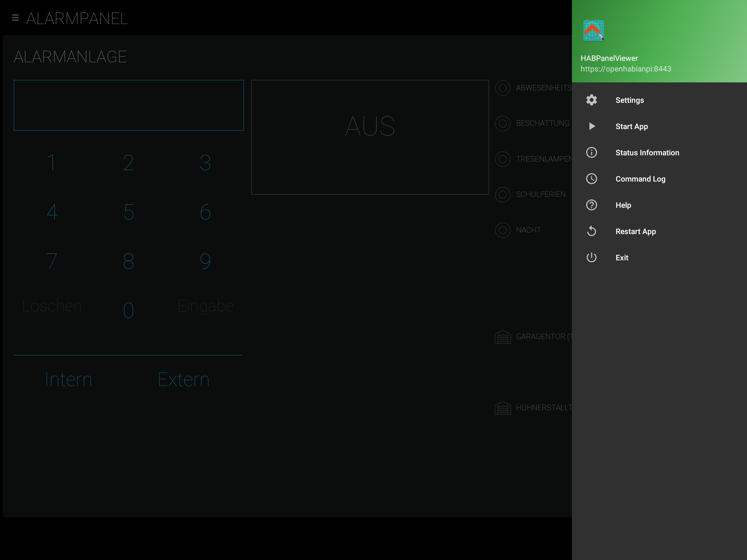747x560 pixels.
Task: Click the Extern arming button
Action: [x=183, y=380]
